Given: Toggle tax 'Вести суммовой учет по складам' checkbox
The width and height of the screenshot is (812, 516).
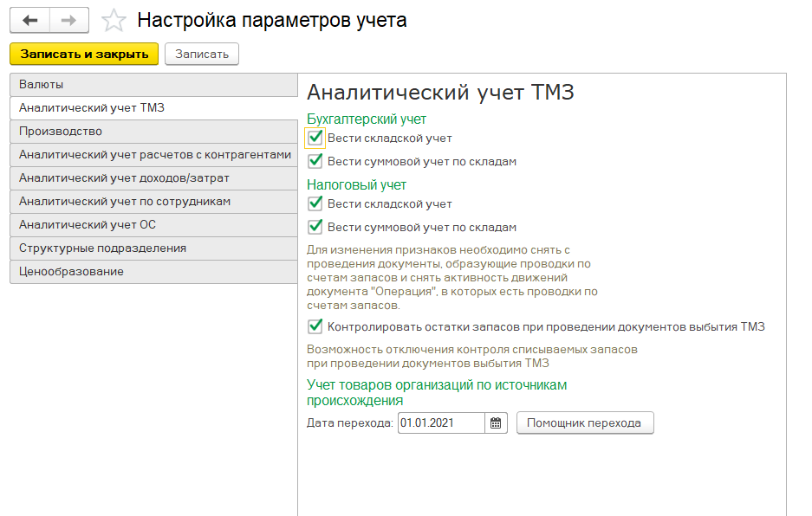Looking at the screenshot, I should coord(315,227).
